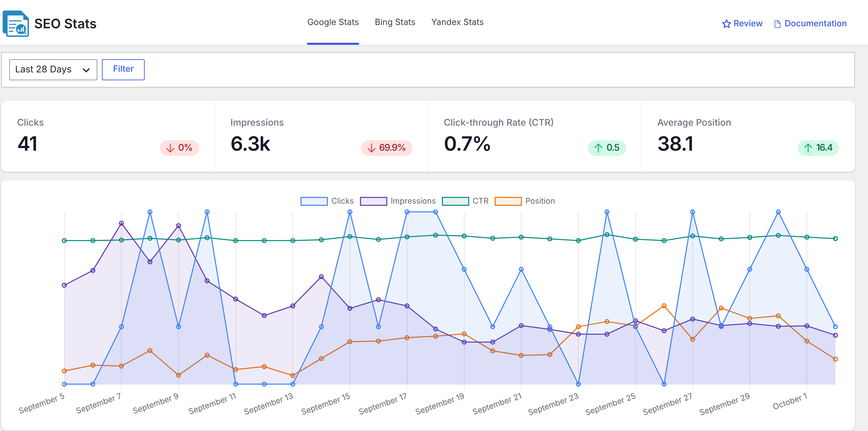Image resolution: width=868 pixels, height=431 pixels.
Task: Switch to Yandex Stats tab
Action: click(457, 22)
